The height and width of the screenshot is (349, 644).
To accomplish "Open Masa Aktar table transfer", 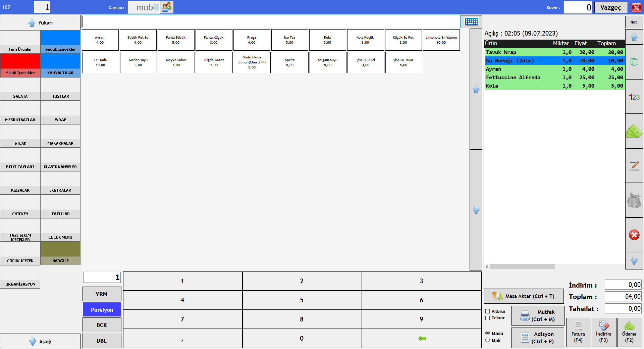I will point(524,296).
